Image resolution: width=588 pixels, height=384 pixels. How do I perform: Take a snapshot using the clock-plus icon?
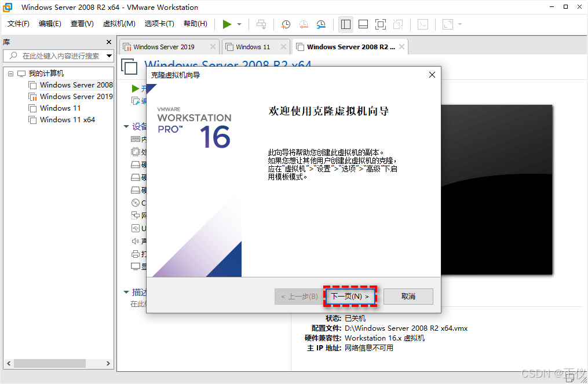[286, 24]
